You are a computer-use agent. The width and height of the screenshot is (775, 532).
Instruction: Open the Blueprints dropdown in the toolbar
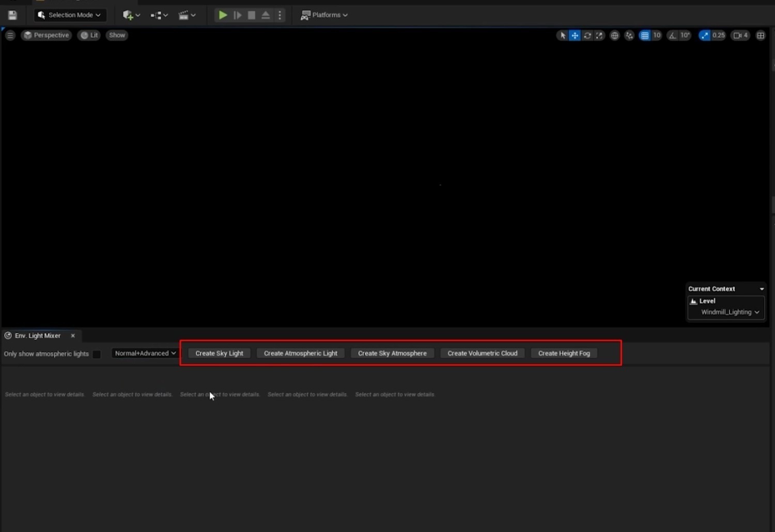pyautogui.click(x=159, y=15)
